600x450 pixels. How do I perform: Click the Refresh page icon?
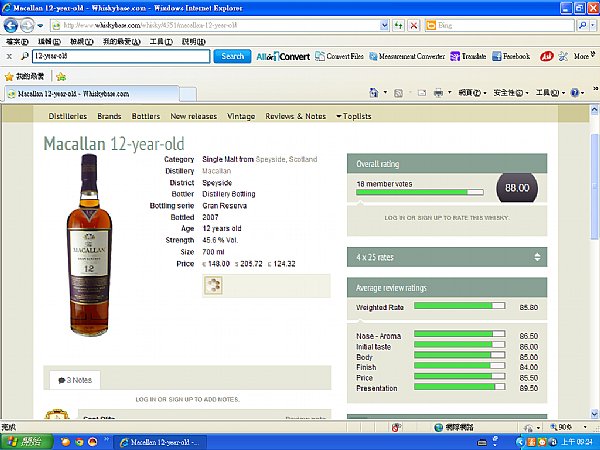click(399, 26)
